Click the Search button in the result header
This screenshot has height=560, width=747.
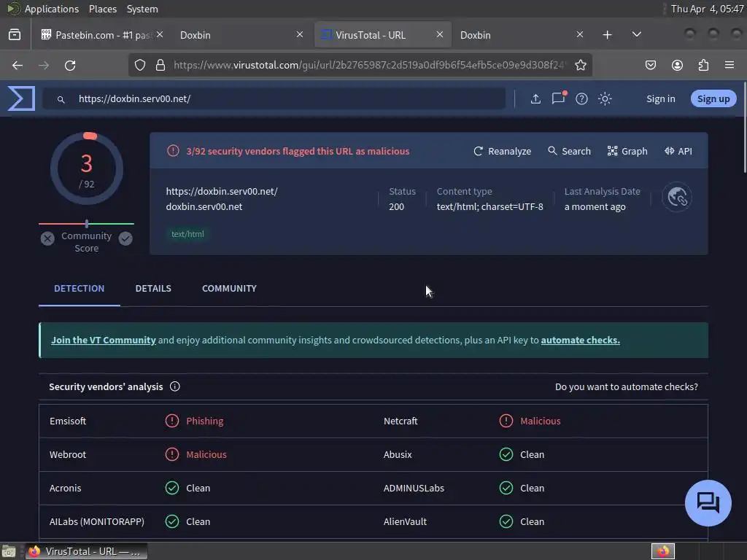click(569, 151)
